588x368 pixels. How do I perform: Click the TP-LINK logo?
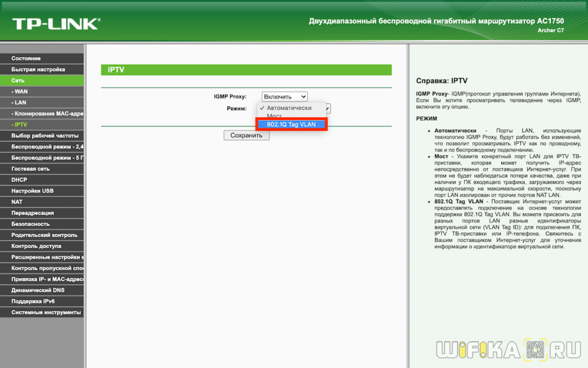pyautogui.click(x=56, y=24)
